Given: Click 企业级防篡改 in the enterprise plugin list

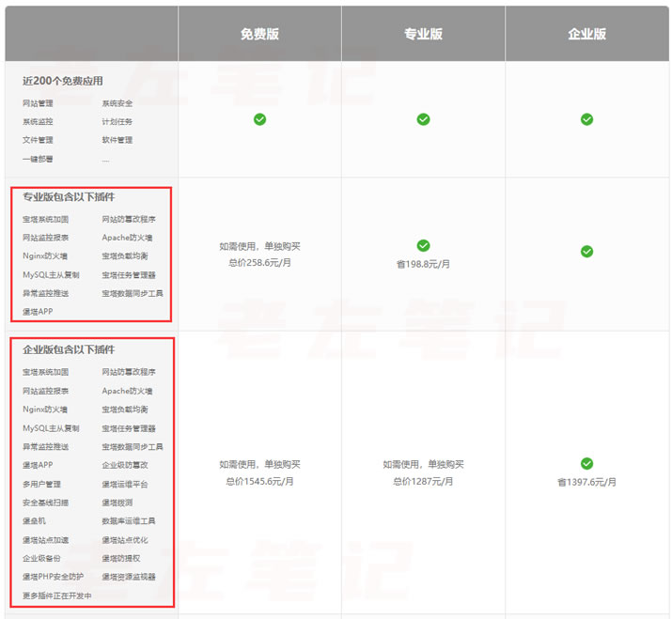Looking at the screenshot, I should pyautogui.click(x=125, y=465).
